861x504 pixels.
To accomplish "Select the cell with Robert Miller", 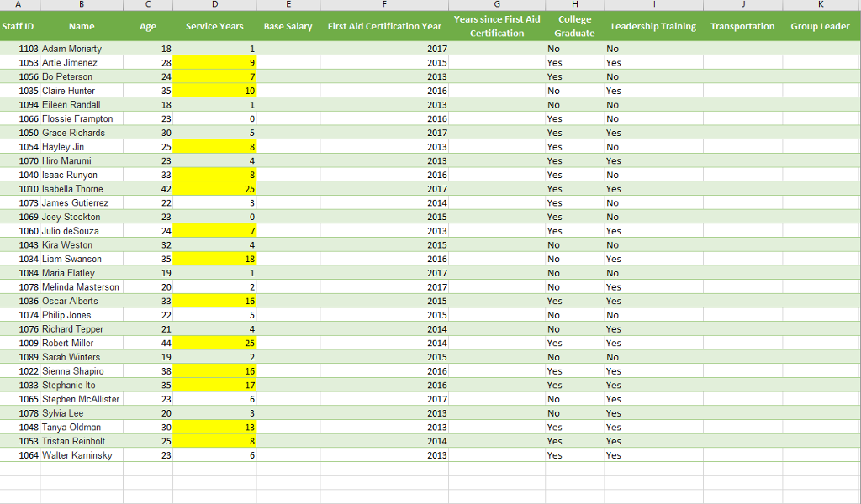I will 82,344.
